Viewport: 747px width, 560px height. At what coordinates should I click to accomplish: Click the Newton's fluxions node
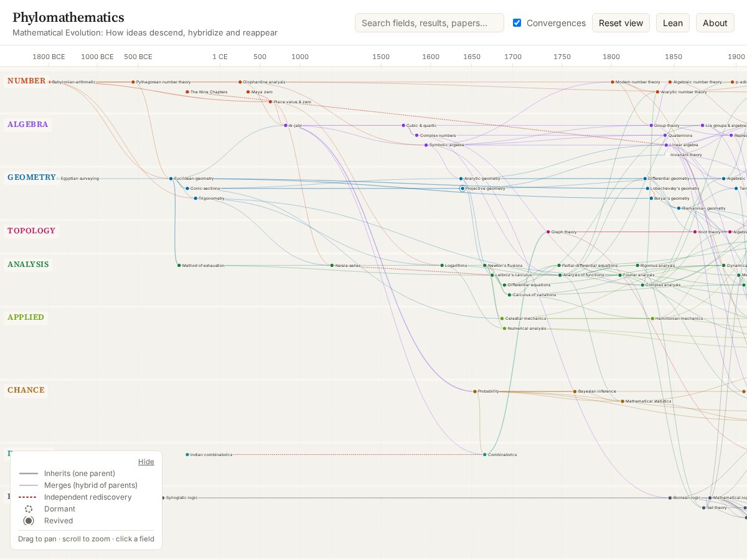click(486, 266)
